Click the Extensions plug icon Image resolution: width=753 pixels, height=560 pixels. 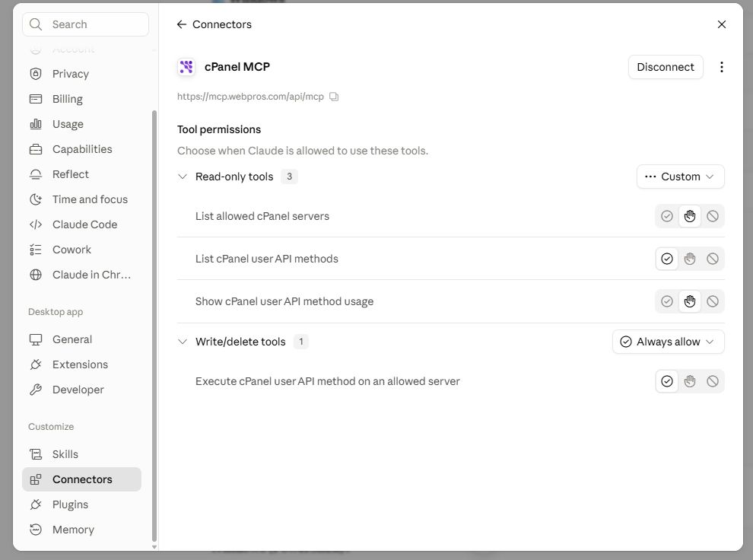click(x=36, y=364)
